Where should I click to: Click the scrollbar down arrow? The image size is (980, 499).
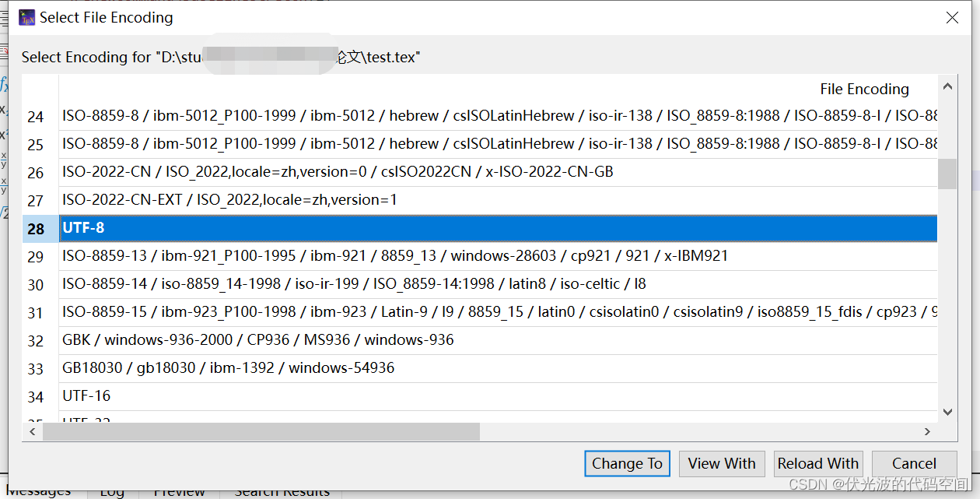947,412
